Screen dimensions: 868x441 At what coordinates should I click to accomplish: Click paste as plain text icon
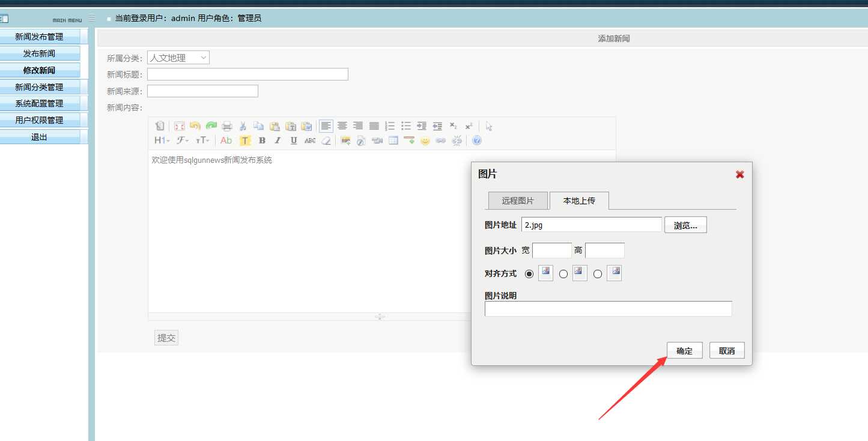(x=291, y=126)
